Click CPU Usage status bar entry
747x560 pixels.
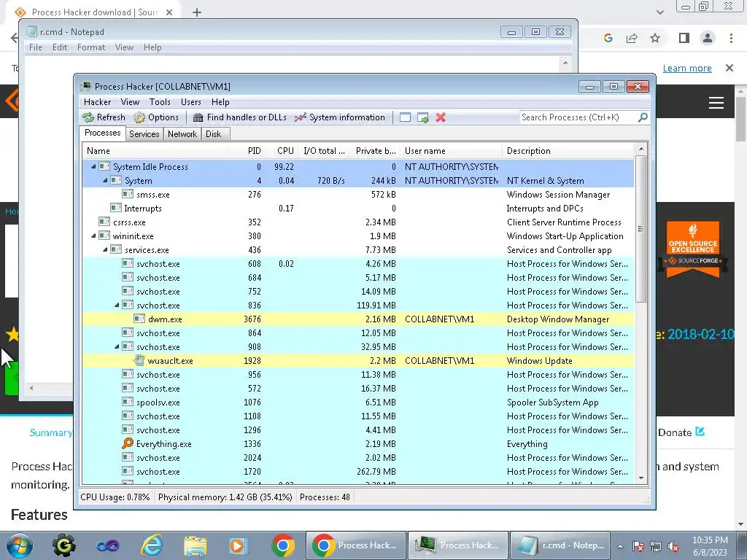115,497
